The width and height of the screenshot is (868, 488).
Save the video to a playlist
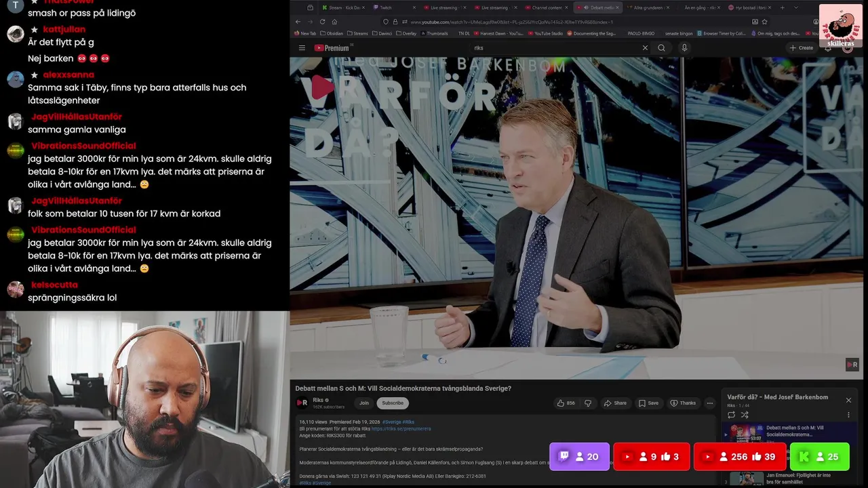pos(648,403)
